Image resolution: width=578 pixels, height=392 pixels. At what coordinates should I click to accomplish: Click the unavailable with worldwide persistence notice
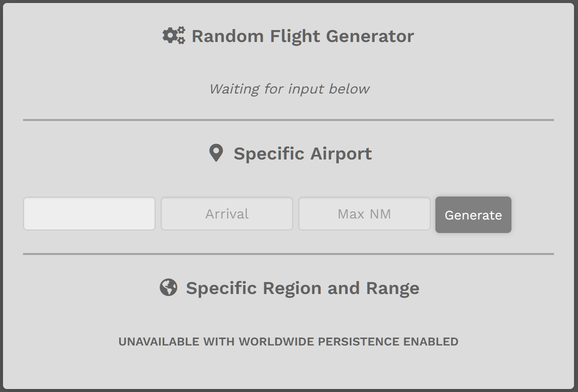click(x=288, y=341)
